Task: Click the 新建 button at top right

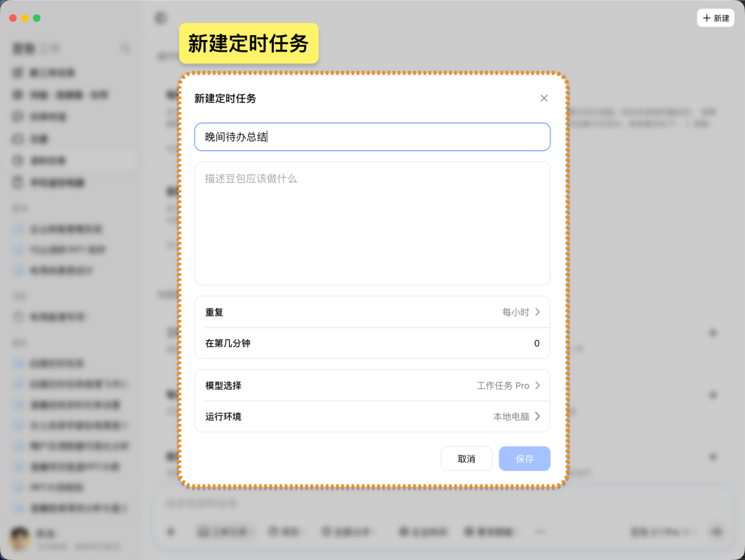Action: [x=715, y=18]
